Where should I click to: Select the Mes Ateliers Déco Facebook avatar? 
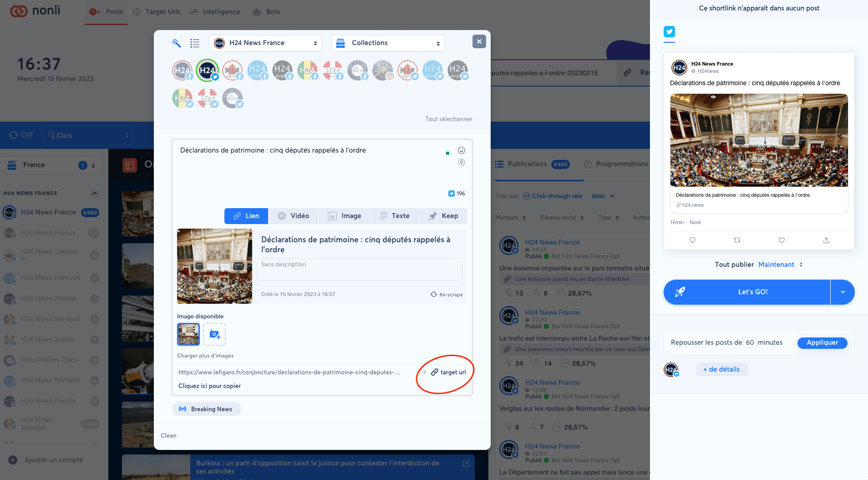[358, 71]
